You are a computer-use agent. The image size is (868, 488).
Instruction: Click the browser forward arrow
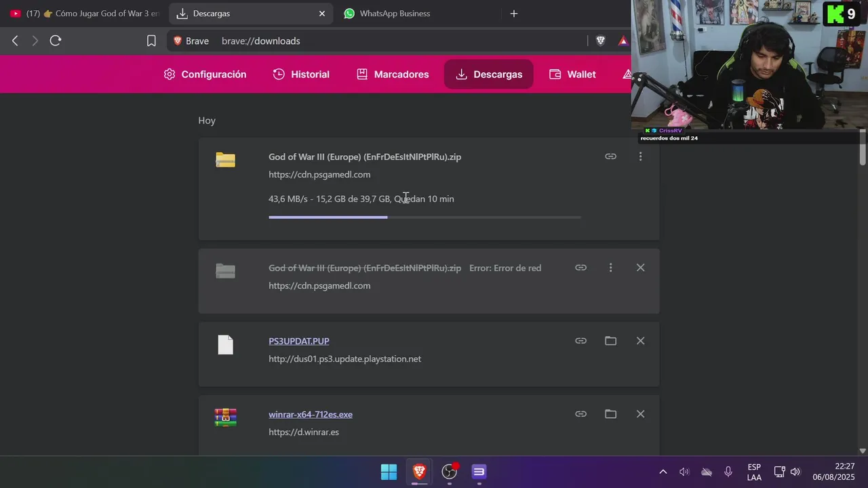click(x=35, y=41)
